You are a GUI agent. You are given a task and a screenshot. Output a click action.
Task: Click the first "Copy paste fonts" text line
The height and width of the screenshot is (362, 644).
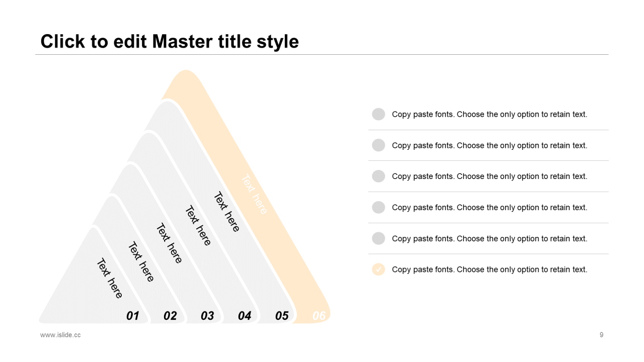[x=489, y=114]
